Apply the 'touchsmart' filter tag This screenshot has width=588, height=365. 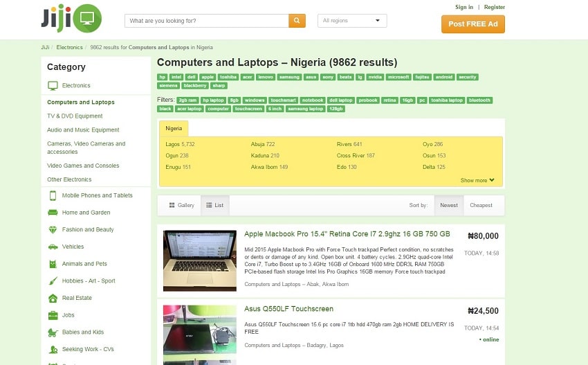pos(283,100)
